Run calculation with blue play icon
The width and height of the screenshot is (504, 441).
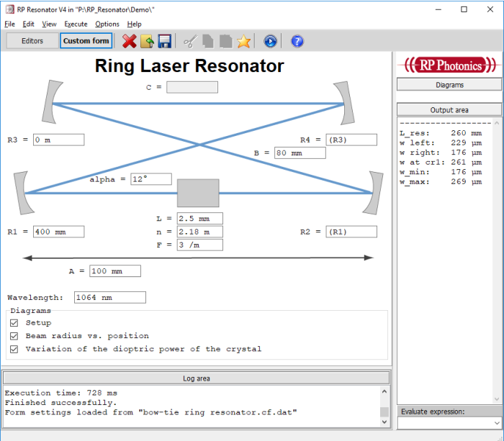tap(270, 42)
